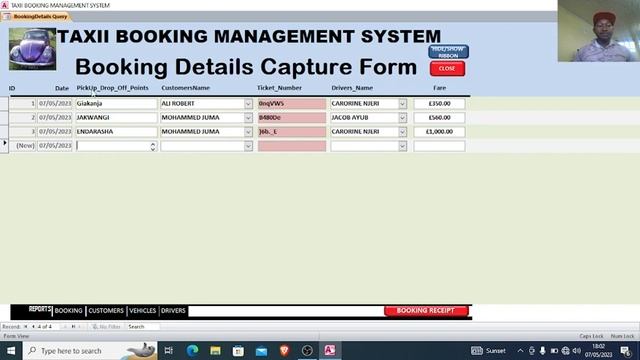Click the PickUp_Drop_Off_Points column header
Screen dimensions: 640x360
coord(113,88)
